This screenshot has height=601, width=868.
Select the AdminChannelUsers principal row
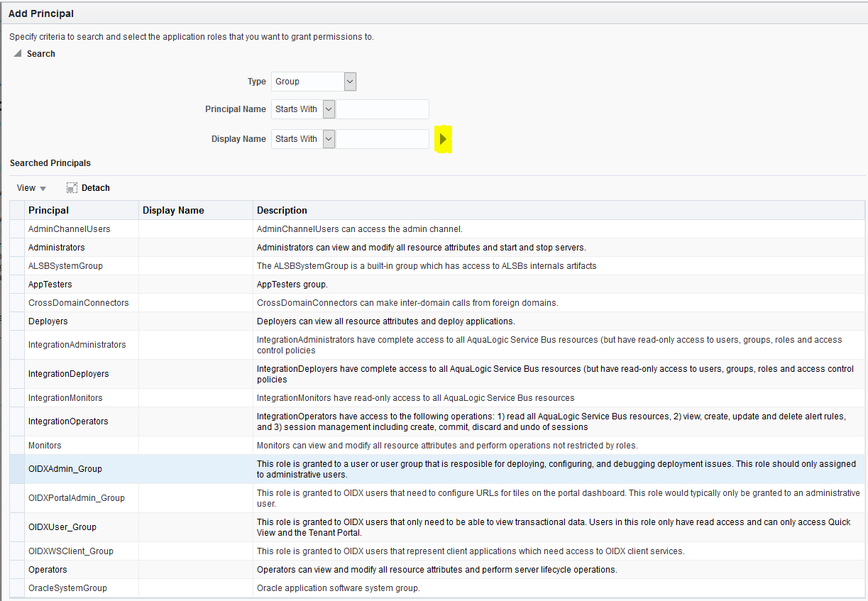[x=68, y=228]
